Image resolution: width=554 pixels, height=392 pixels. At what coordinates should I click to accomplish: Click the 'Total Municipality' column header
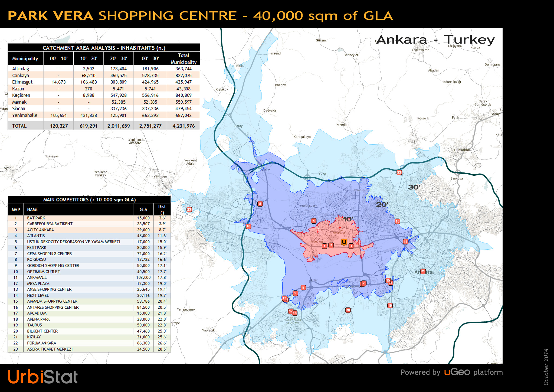pos(183,58)
